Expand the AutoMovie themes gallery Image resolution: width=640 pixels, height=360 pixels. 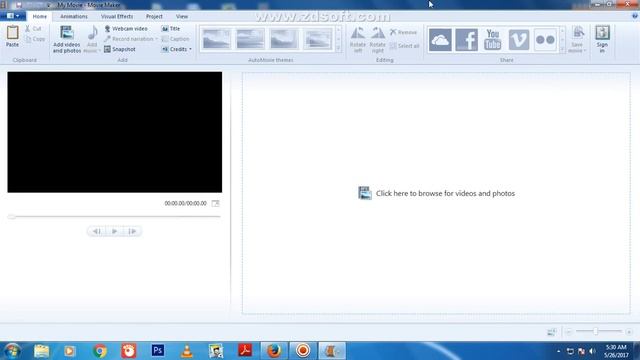(338, 48)
